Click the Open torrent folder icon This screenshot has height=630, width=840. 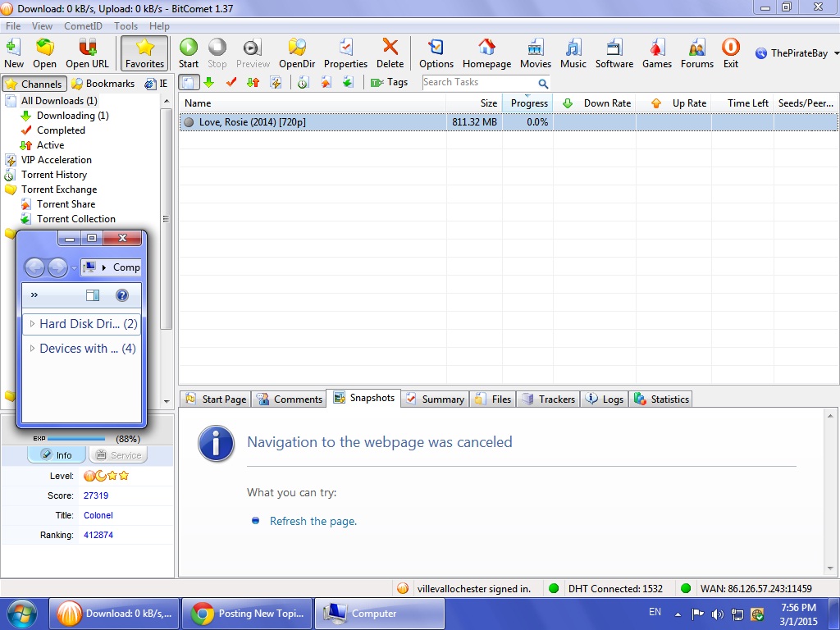tap(44, 53)
